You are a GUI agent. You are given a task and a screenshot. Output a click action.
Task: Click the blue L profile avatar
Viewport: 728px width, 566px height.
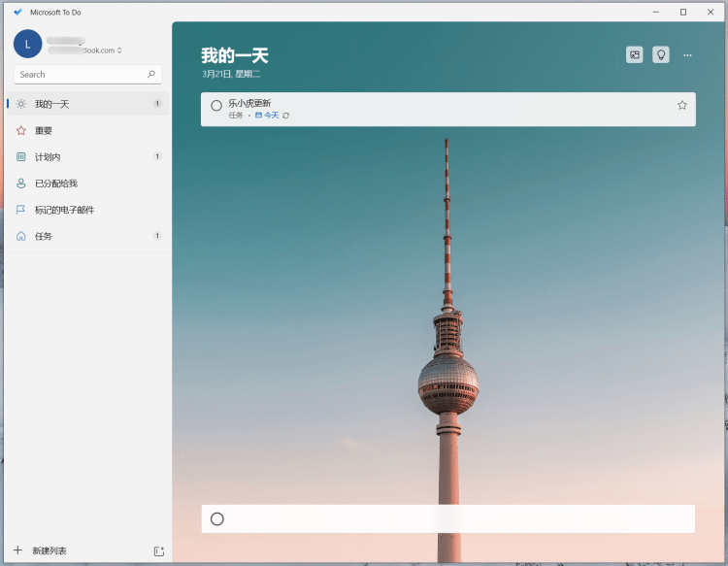(28, 44)
